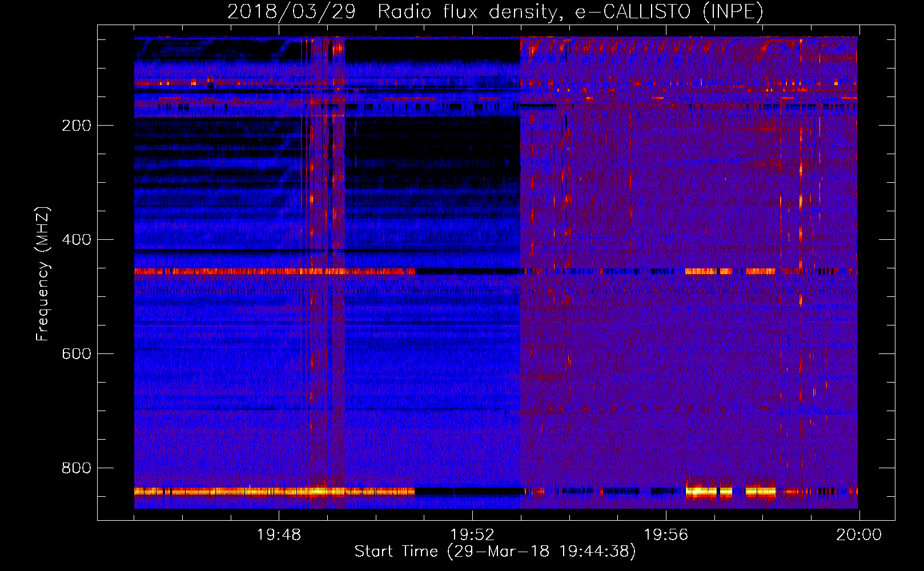Click the "19:48" time tick label
The width and height of the screenshot is (924, 571).
click(279, 535)
